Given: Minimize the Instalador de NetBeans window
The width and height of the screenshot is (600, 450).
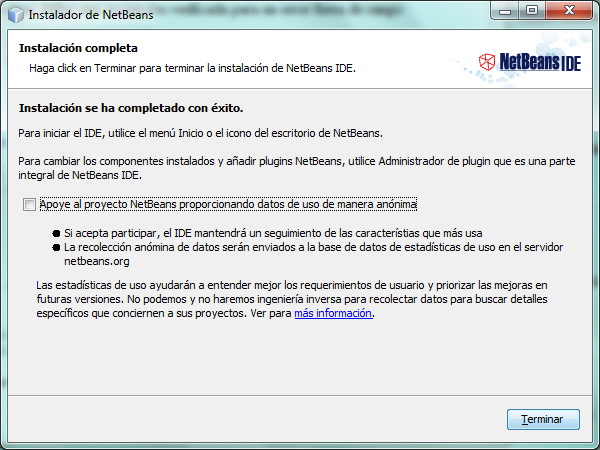Looking at the screenshot, I should click(x=505, y=10).
